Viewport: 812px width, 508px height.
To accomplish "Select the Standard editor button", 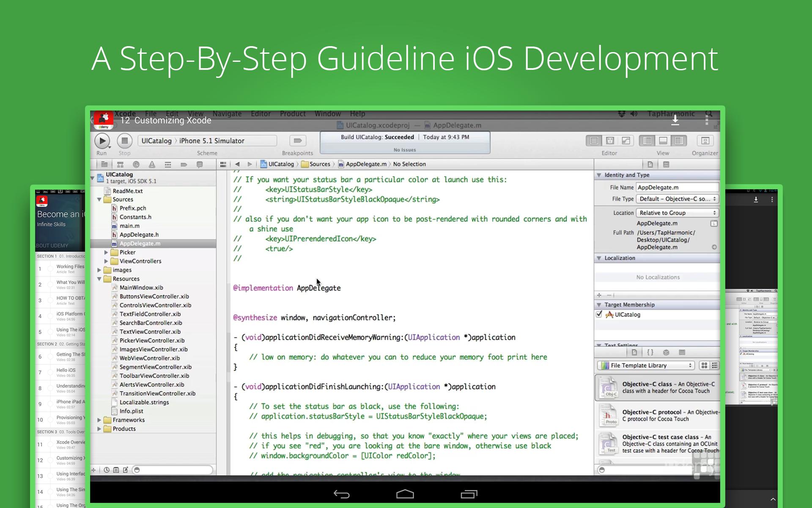I will click(x=594, y=141).
